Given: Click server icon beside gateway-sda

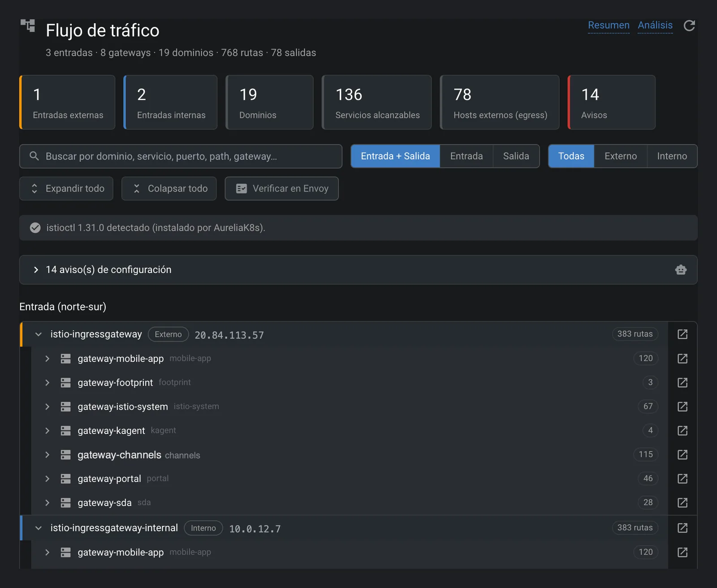Looking at the screenshot, I should pos(66,503).
